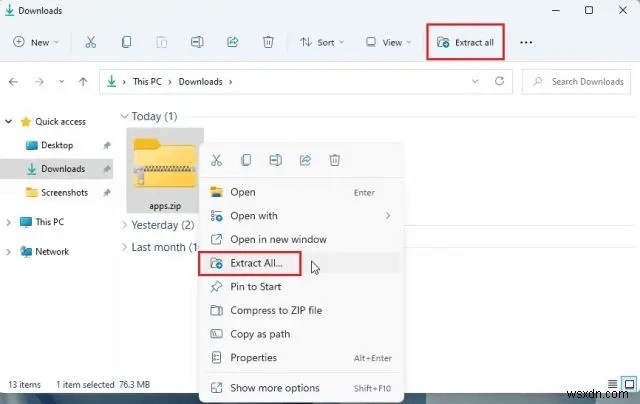Open Properties from the context menu
Viewport: 640px width, 404px height.
301,357
